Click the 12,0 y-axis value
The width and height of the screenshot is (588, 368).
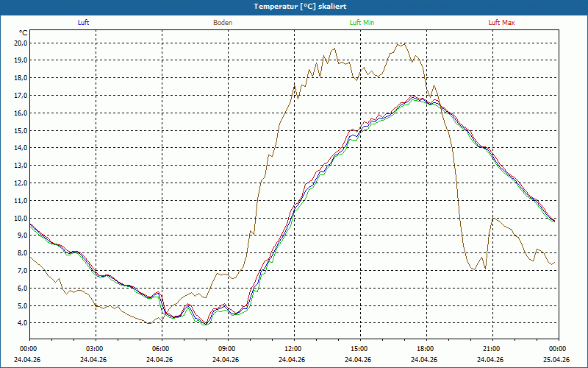[21, 183]
